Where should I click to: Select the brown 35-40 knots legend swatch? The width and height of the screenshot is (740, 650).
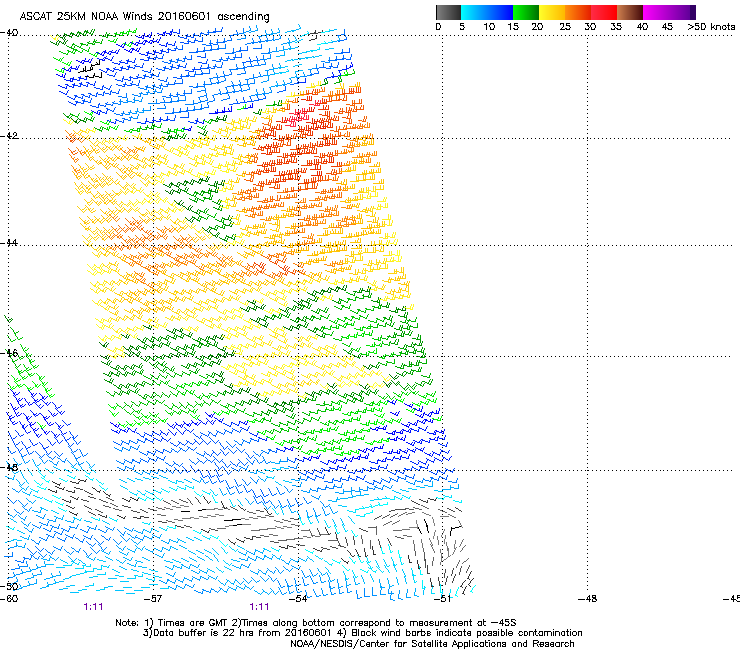tap(630, 12)
